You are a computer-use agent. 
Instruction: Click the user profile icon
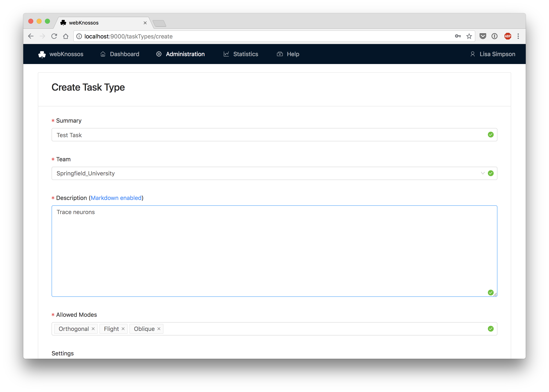click(472, 54)
